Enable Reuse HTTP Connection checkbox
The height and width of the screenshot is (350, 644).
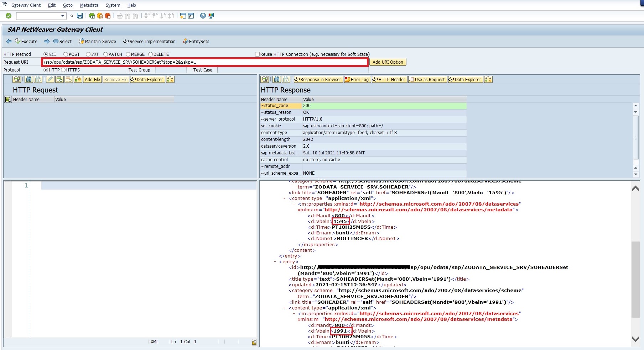257,54
